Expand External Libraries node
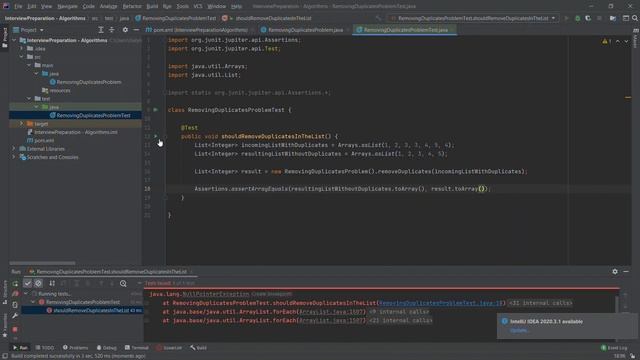Screen dimensions: 640x360 [14, 149]
